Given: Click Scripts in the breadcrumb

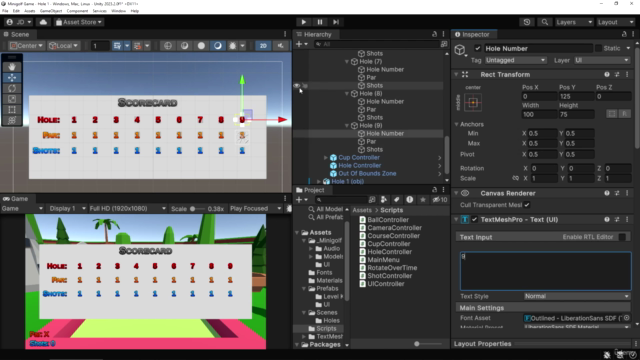Looking at the screenshot, I should click(x=391, y=210).
